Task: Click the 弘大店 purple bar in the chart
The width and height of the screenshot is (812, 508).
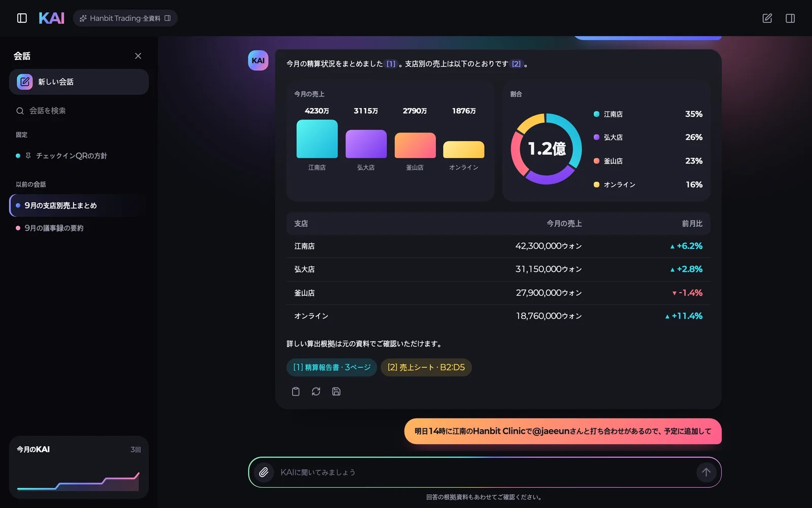Action: click(x=366, y=144)
